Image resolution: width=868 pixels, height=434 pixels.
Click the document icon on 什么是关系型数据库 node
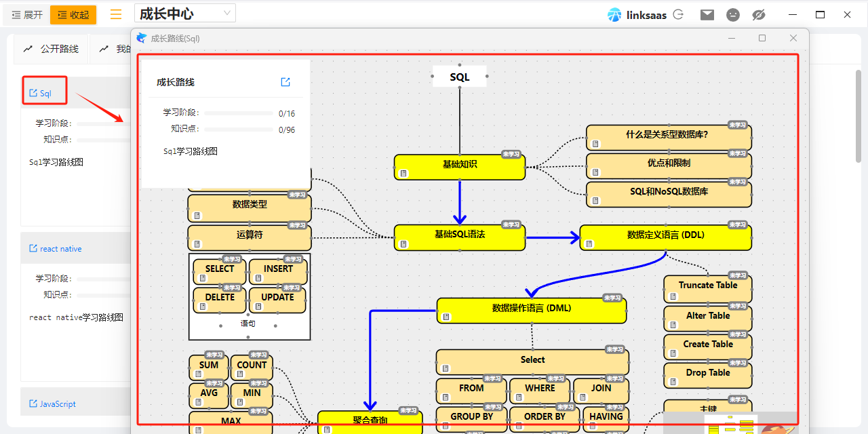pyautogui.click(x=595, y=144)
